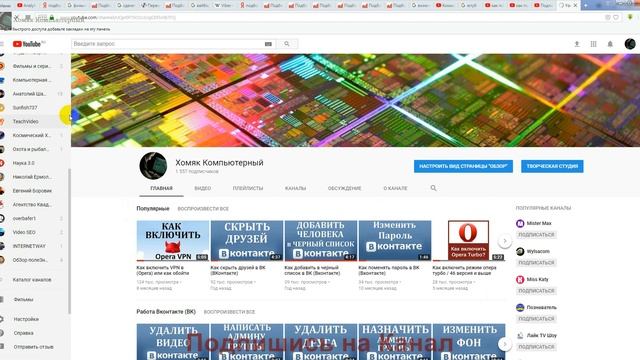The height and width of the screenshot is (360, 640).
Task: Open the YouTube apps grid icon
Action: pyautogui.click(x=593, y=44)
